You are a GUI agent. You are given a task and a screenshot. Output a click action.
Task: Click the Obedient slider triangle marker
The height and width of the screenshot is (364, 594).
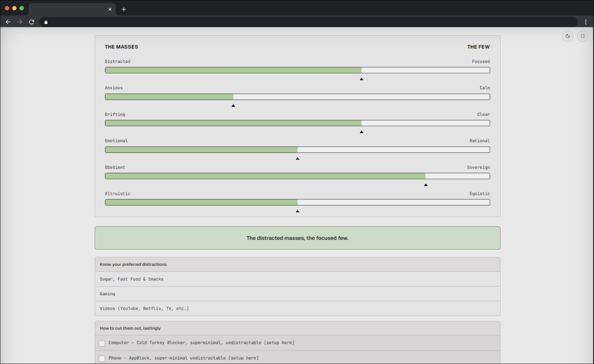click(x=426, y=185)
